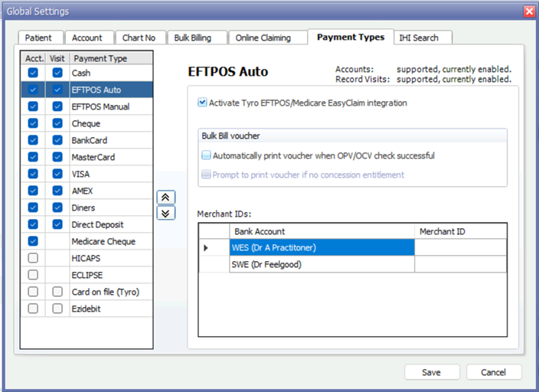Click Merchant ID cell for WES account
This screenshot has height=392, width=539.
[x=461, y=247]
